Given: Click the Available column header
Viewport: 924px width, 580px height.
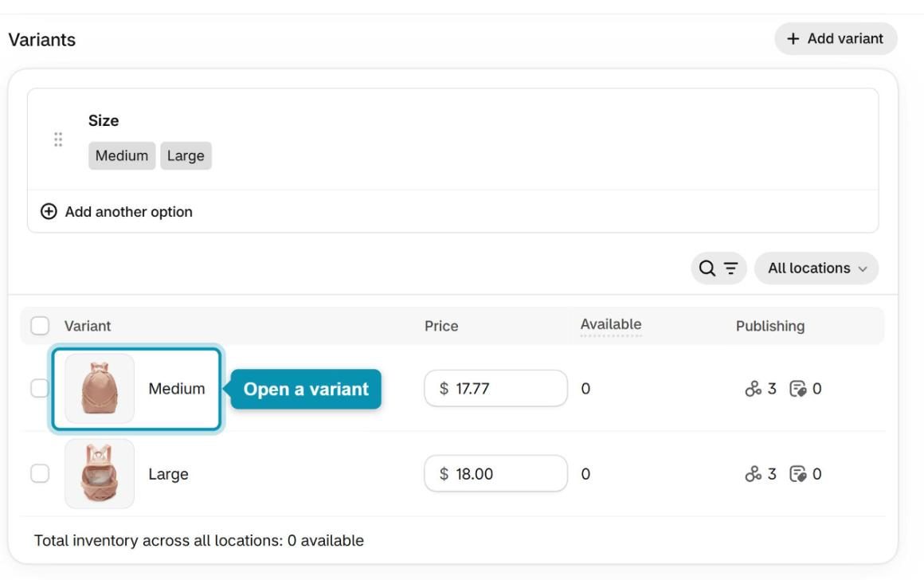Looking at the screenshot, I should pyautogui.click(x=611, y=325).
